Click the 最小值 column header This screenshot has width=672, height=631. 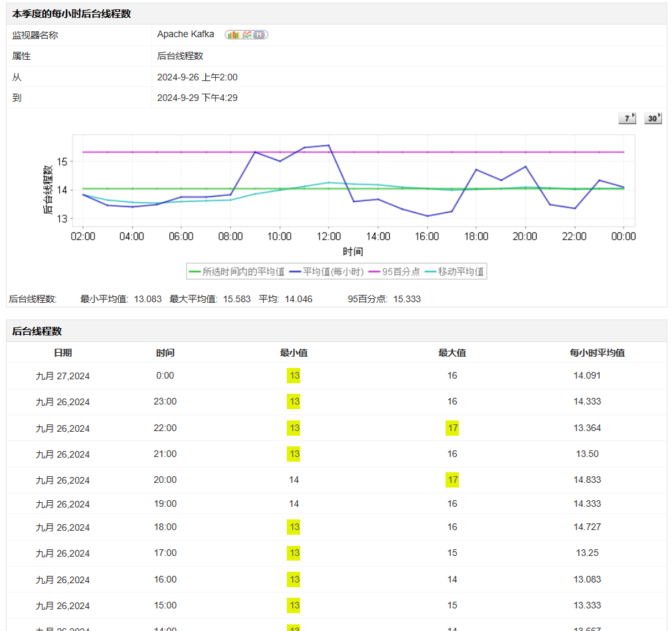point(294,353)
